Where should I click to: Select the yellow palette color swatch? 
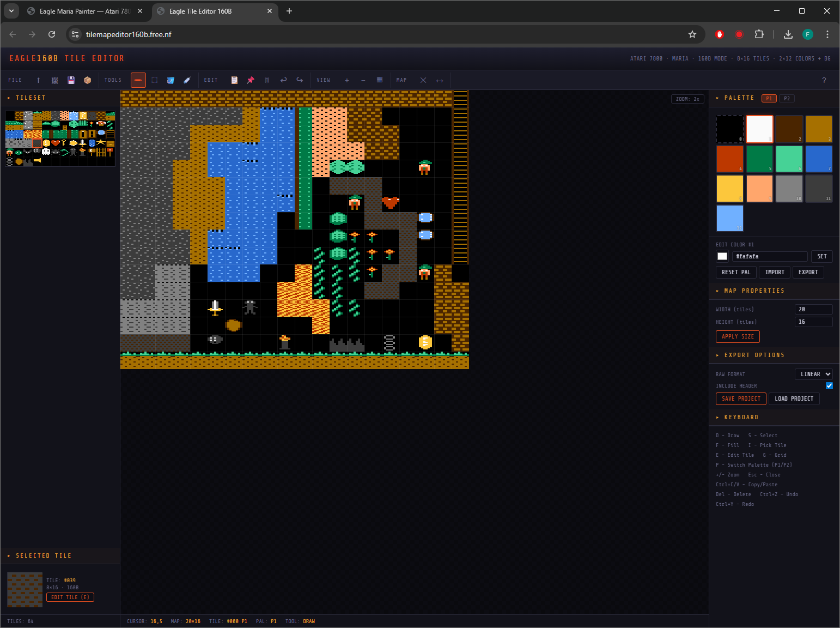coord(729,189)
